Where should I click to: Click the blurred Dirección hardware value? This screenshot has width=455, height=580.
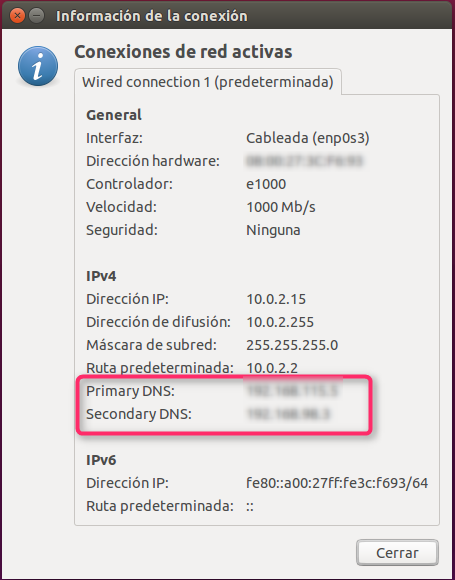click(x=304, y=161)
